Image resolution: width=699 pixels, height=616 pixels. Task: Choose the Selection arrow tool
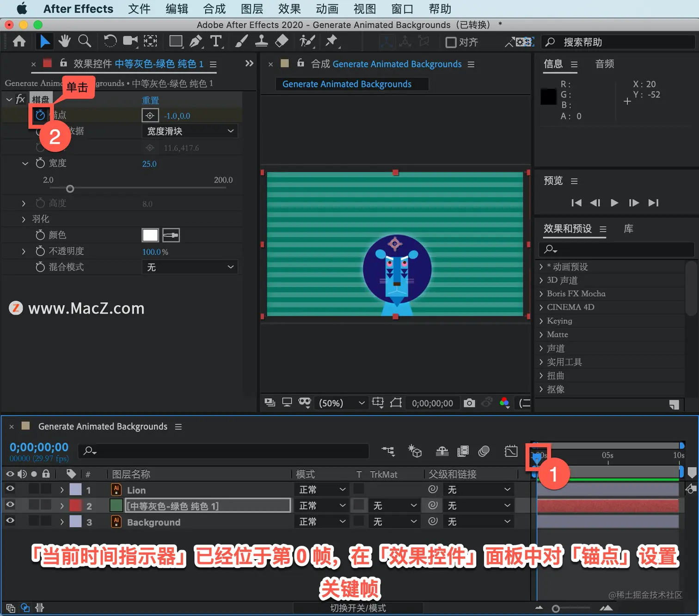(x=45, y=42)
